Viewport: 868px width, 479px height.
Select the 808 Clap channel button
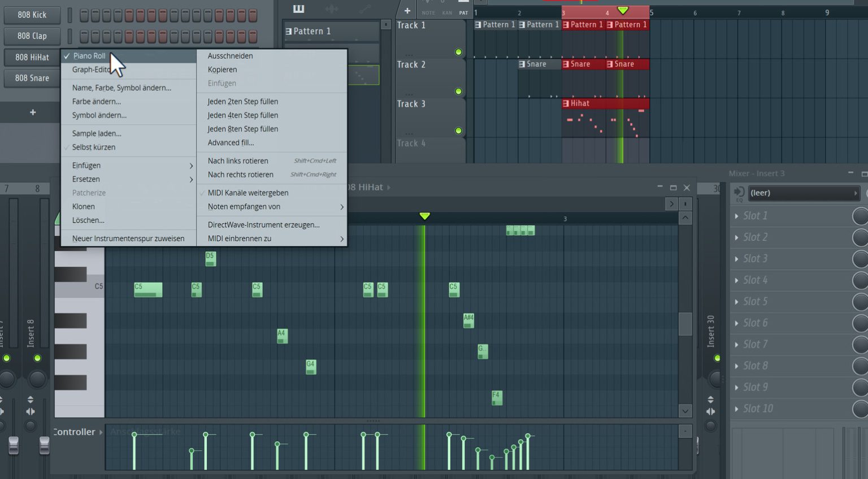pyautogui.click(x=31, y=36)
